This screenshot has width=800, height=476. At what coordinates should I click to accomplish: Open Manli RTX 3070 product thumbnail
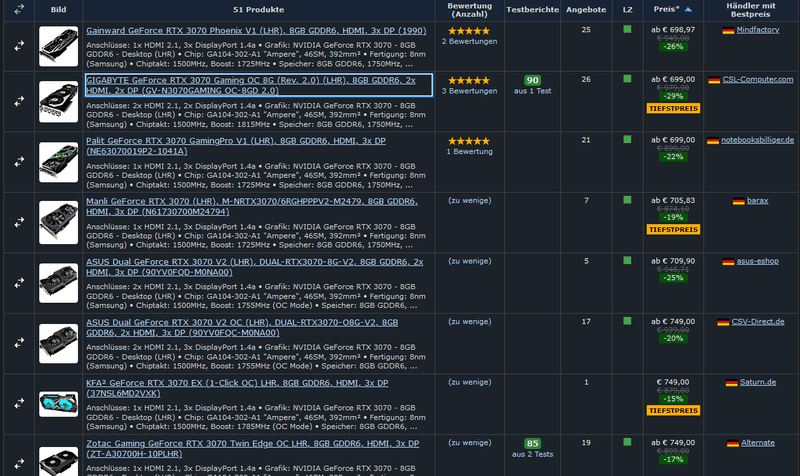click(x=59, y=222)
